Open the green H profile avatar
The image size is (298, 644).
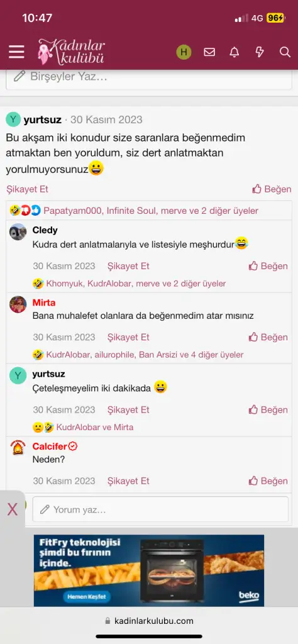tap(184, 52)
